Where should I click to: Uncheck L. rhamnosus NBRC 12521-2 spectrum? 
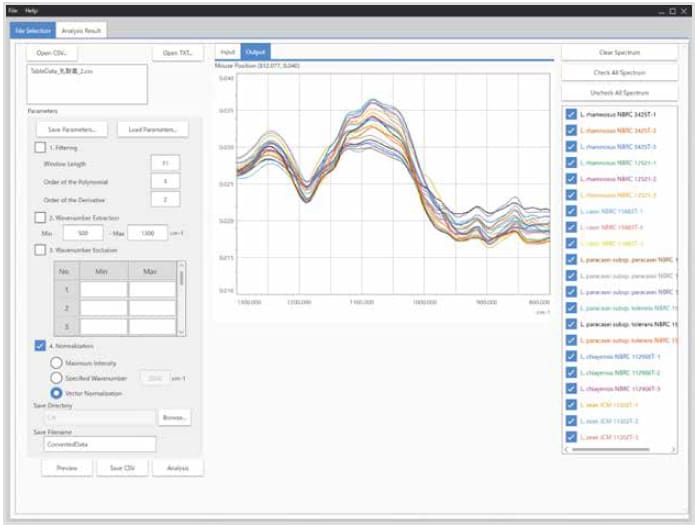click(571, 179)
